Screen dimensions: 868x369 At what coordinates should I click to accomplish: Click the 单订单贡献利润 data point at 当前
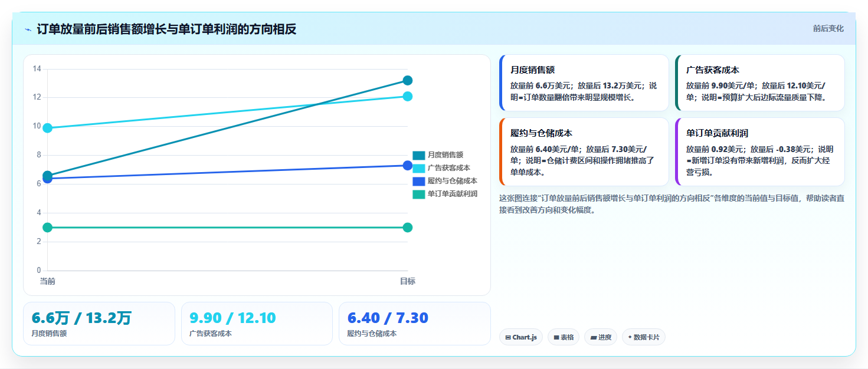tap(48, 228)
